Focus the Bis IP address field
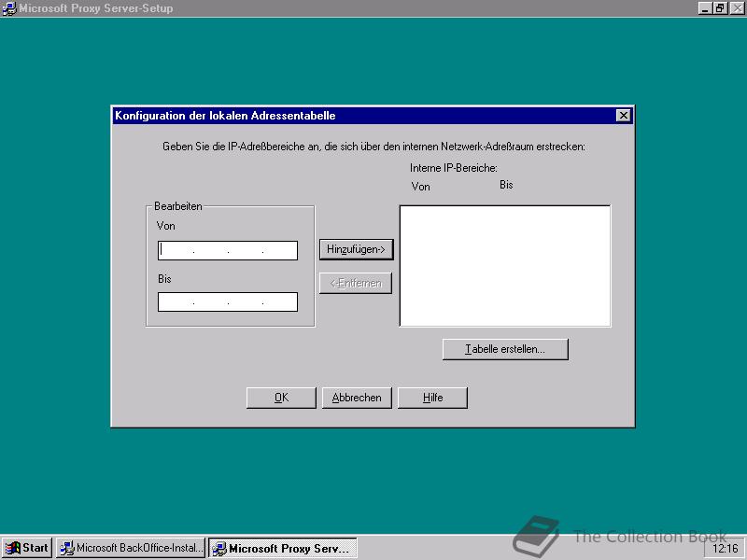This screenshot has height=560, width=747. click(228, 301)
